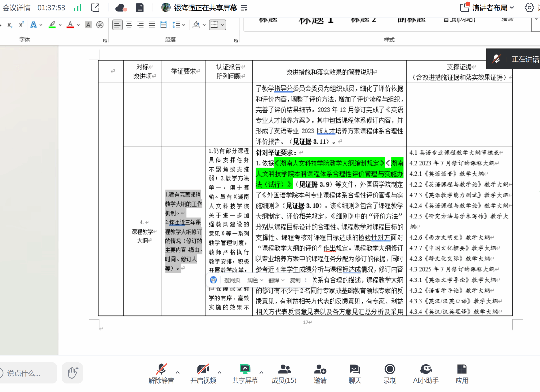The width and height of the screenshot is (540, 392).
Task: Click 复制 in the floating toolbar
Action: pos(295,280)
